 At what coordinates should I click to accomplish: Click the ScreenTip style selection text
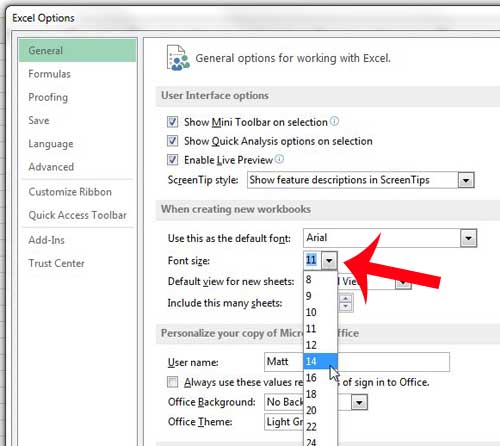tap(339, 180)
